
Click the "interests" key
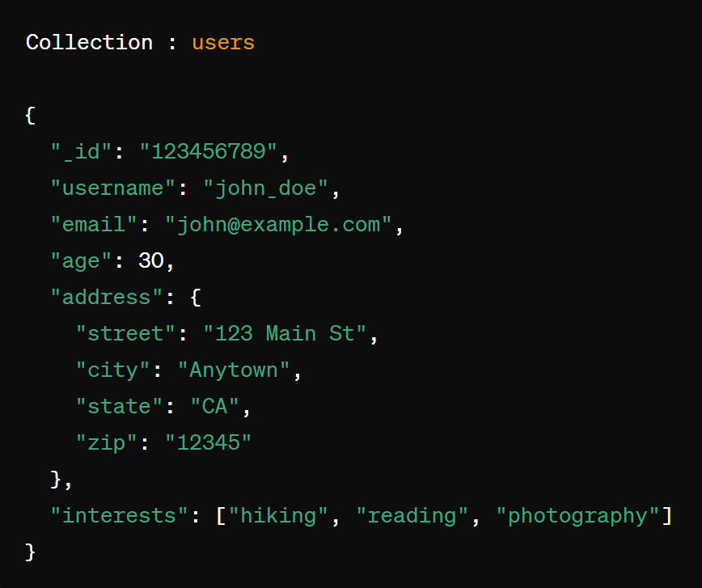click(x=119, y=515)
